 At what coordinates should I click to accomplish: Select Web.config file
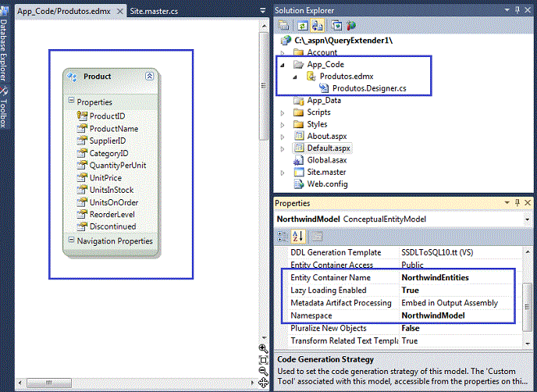[327, 184]
